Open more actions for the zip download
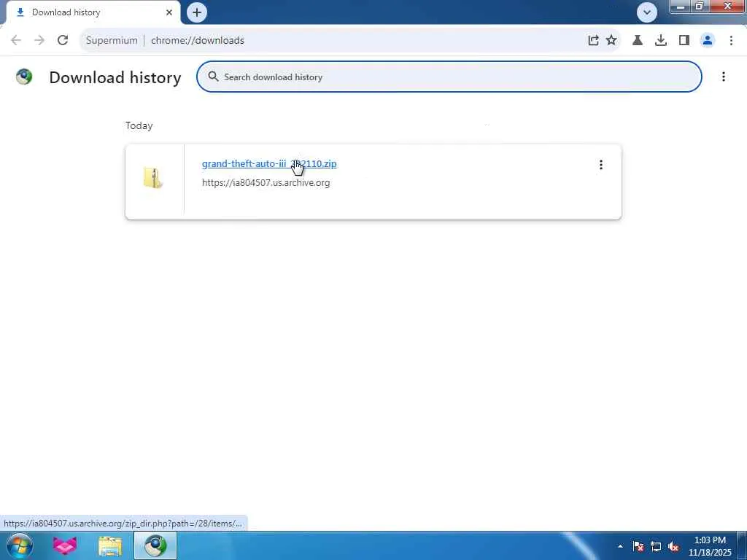Image resolution: width=747 pixels, height=560 pixels. pyautogui.click(x=601, y=165)
